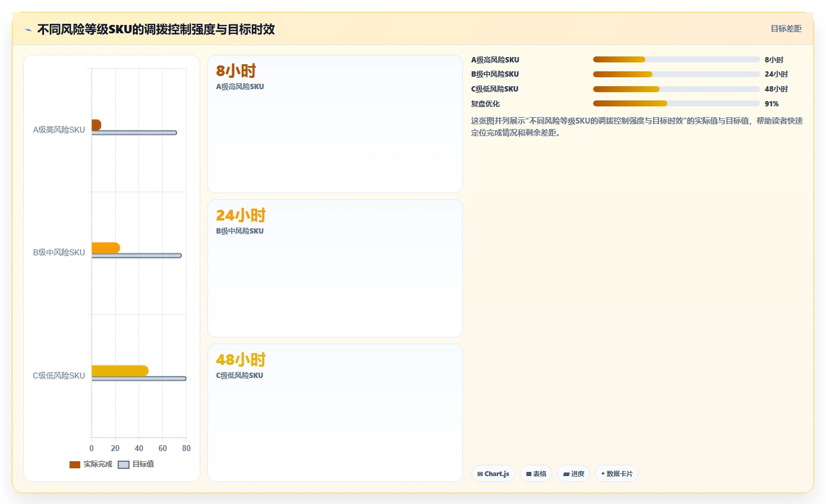Image resolution: width=826 pixels, height=504 pixels.
Task: Click the x-axis tick label 60
Action: coord(163,449)
